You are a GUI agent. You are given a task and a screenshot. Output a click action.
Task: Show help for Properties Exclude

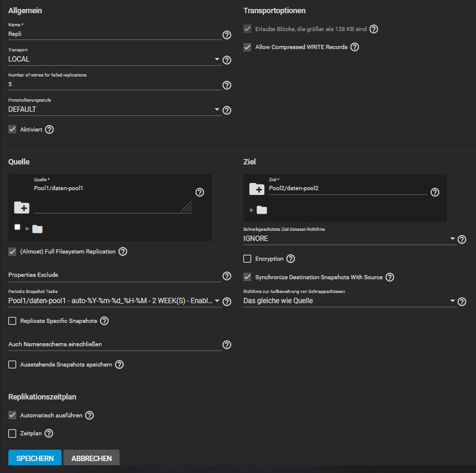(x=227, y=276)
